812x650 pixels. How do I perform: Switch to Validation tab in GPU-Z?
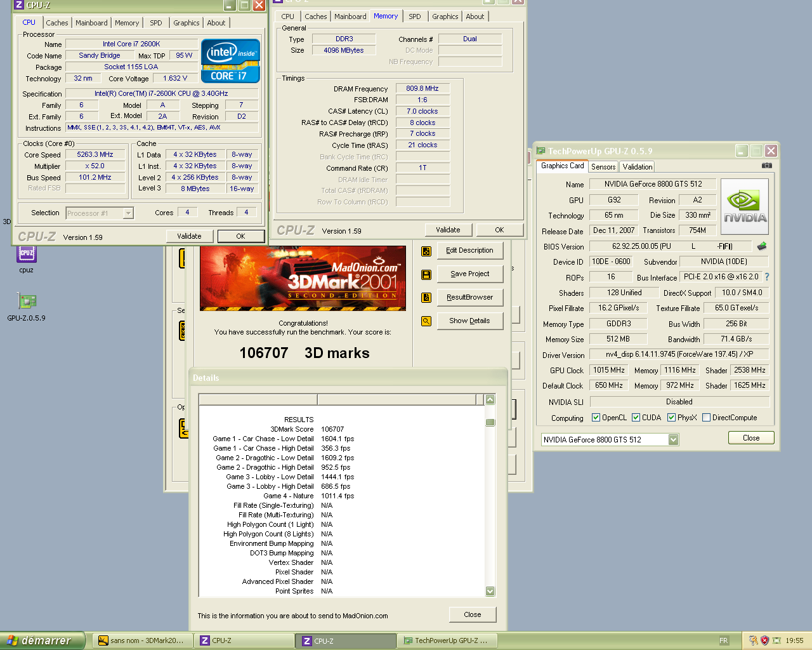coord(638,167)
